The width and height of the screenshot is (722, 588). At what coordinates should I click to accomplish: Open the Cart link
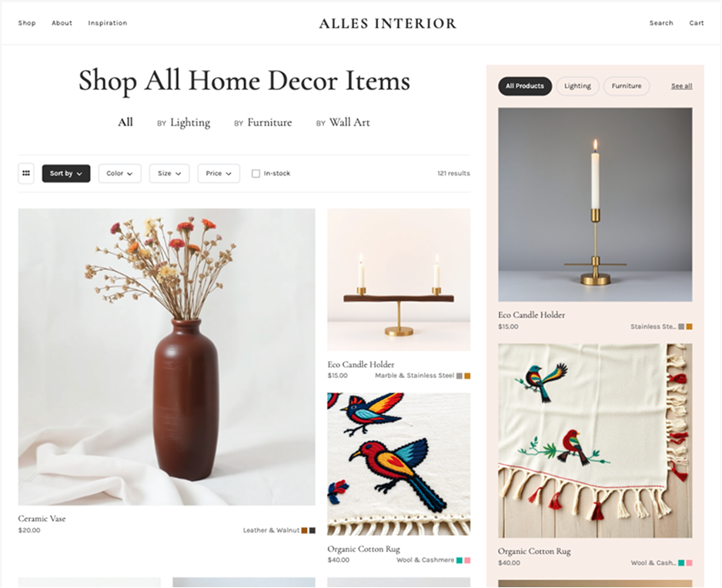[696, 23]
